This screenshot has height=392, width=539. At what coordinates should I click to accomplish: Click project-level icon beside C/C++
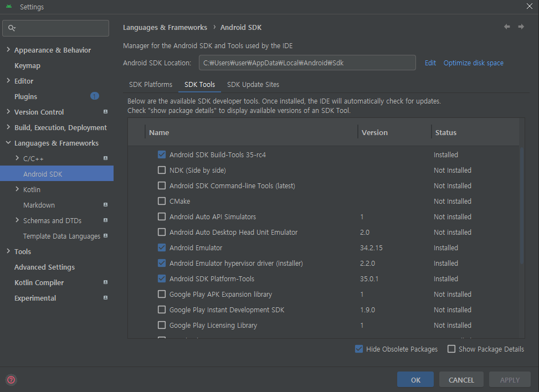(x=106, y=158)
